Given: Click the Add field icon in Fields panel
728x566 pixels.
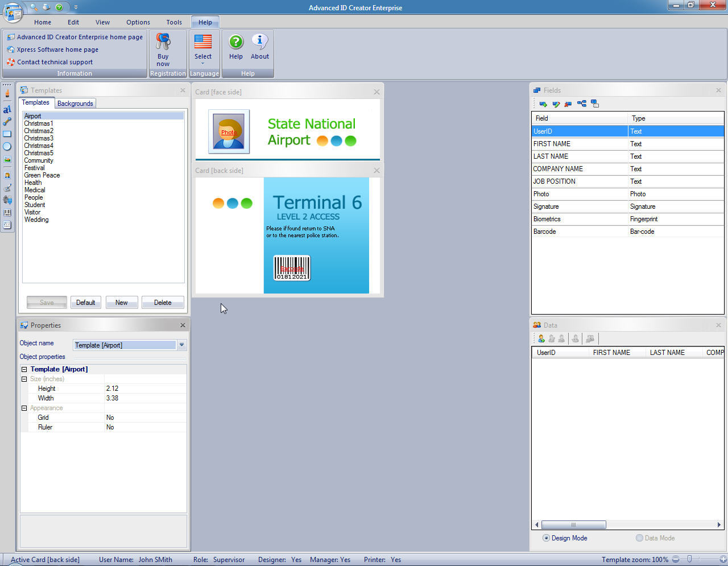Looking at the screenshot, I should [x=543, y=104].
